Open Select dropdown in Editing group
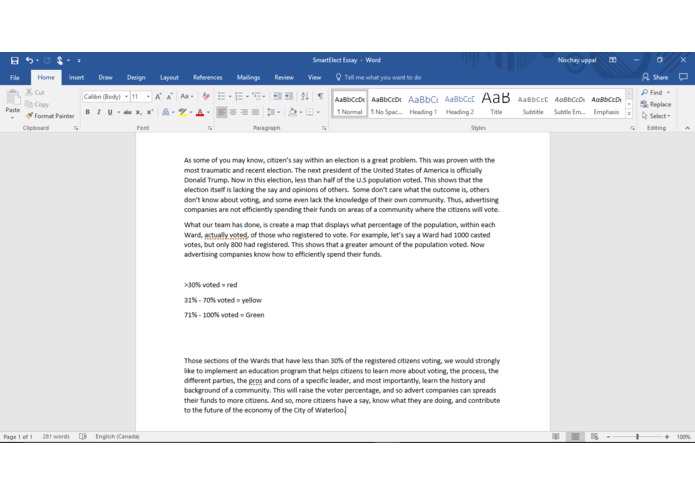Screen dimensions: 695x494 [x=656, y=116]
